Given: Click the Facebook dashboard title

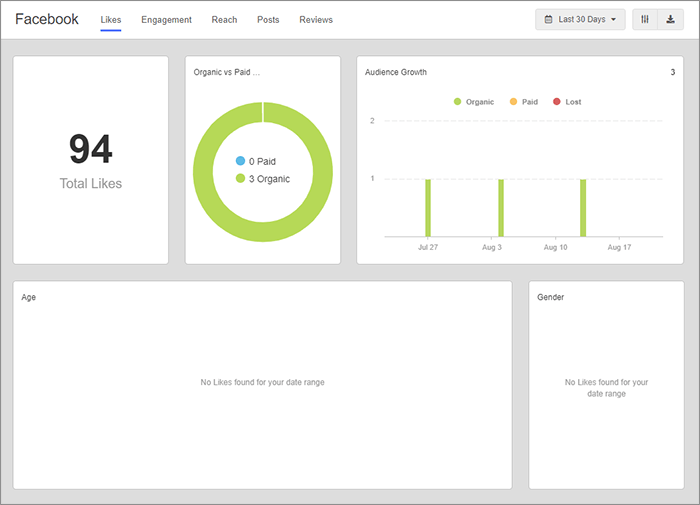Looking at the screenshot, I should tap(47, 19).
